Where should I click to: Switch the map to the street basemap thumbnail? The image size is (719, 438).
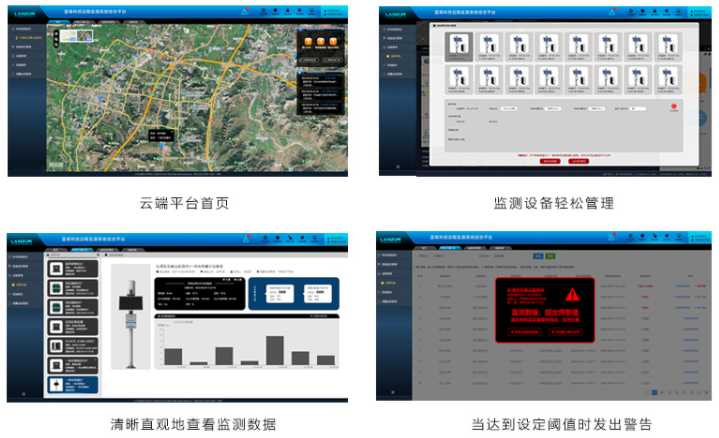tap(68, 36)
